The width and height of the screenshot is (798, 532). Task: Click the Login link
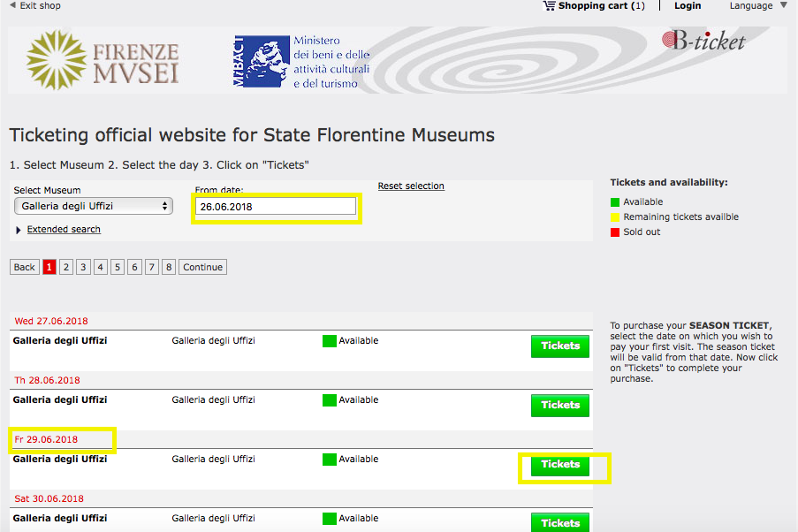[x=688, y=5]
